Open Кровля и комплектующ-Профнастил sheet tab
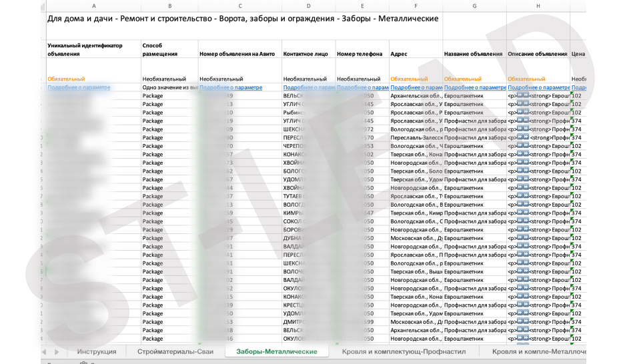 (x=404, y=351)
